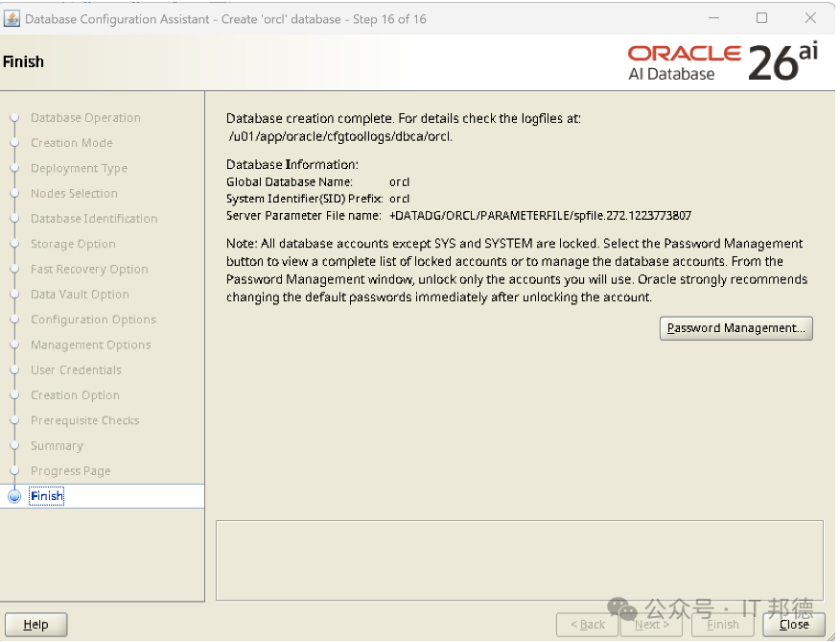
Task: Click inside the empty message box at bottom
Action: (519, 560)
